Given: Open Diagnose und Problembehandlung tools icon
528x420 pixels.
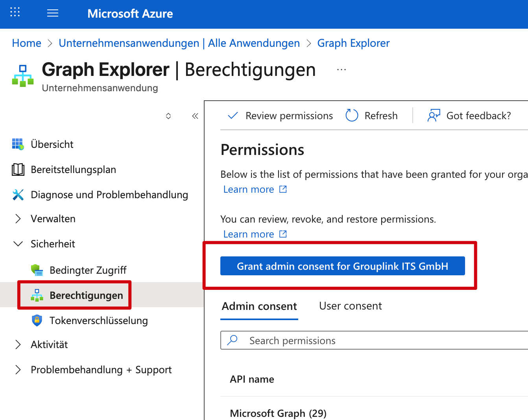Looking at the screenshot, I should tap(18, 195).
